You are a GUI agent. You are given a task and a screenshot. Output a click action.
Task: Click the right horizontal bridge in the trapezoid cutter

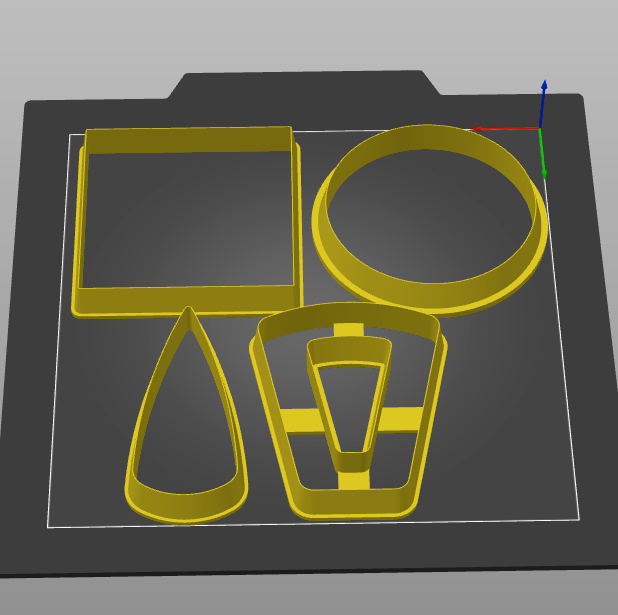click(400, 417)
